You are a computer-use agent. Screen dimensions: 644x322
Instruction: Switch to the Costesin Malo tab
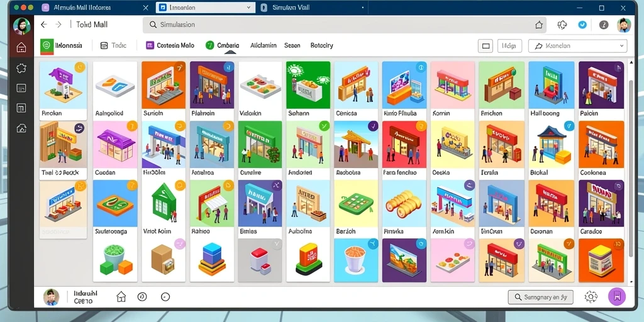[170, 45]
